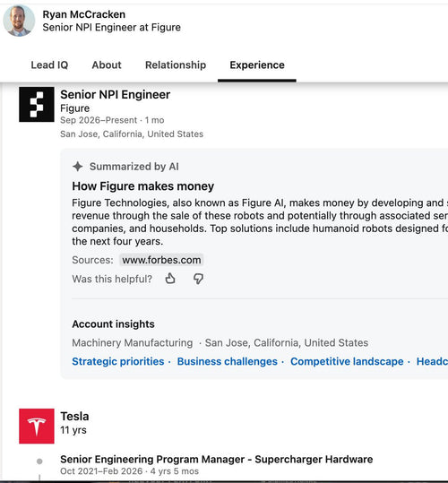Image resolution: width=448 pixels, height=483 pixels.
Task: Open the Business challenges link
Action: (228, 361)
